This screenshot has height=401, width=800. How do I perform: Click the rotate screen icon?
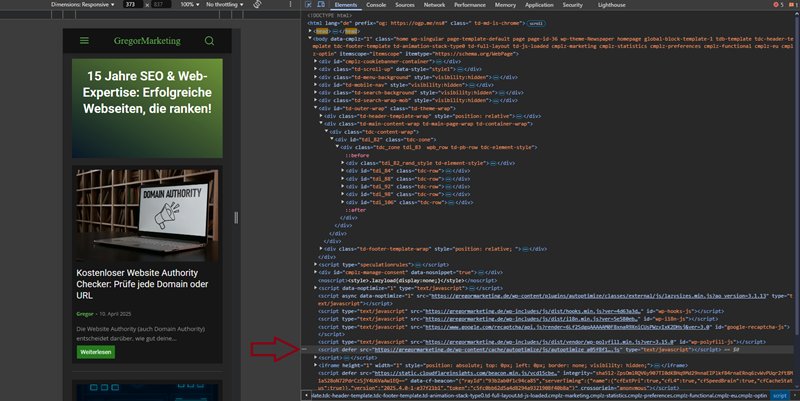click(x=257, y=4)
